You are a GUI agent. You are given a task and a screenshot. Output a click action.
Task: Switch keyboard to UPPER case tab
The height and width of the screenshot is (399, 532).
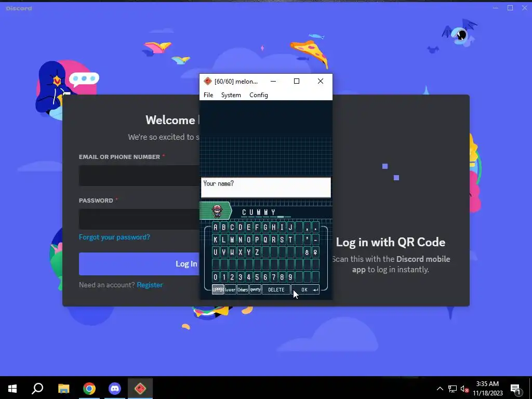pos(218,289)
